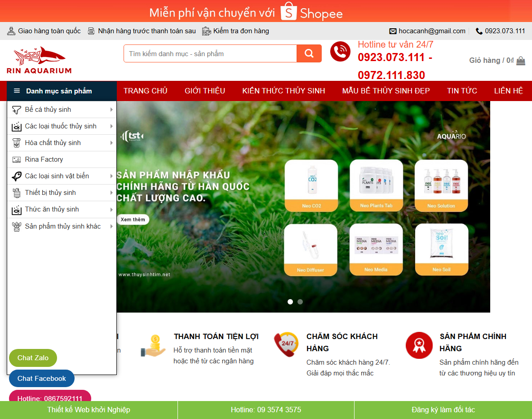532x419 pixels.
Task: Click the round red phone hotline icon
Action: tap(340, 51)
